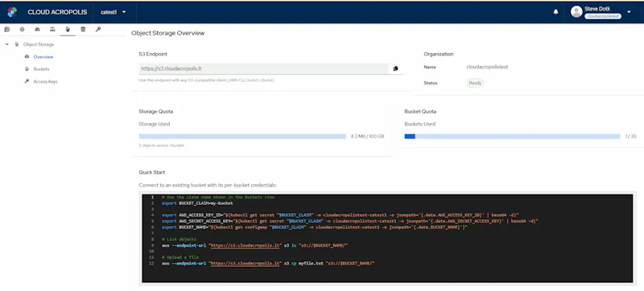The width and height of the screenshot is (644, 291).
Task: Click the '# List objects' comment
Action: [179, 239]
